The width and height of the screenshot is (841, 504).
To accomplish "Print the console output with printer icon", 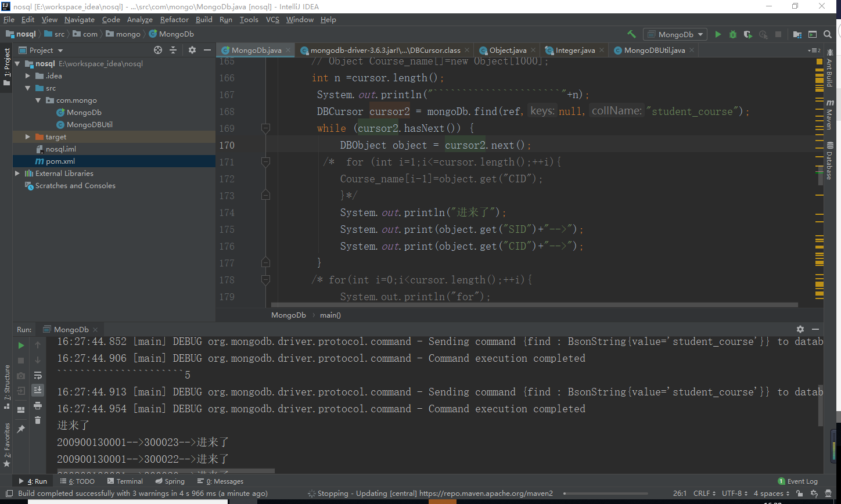I will pos(38,405).
